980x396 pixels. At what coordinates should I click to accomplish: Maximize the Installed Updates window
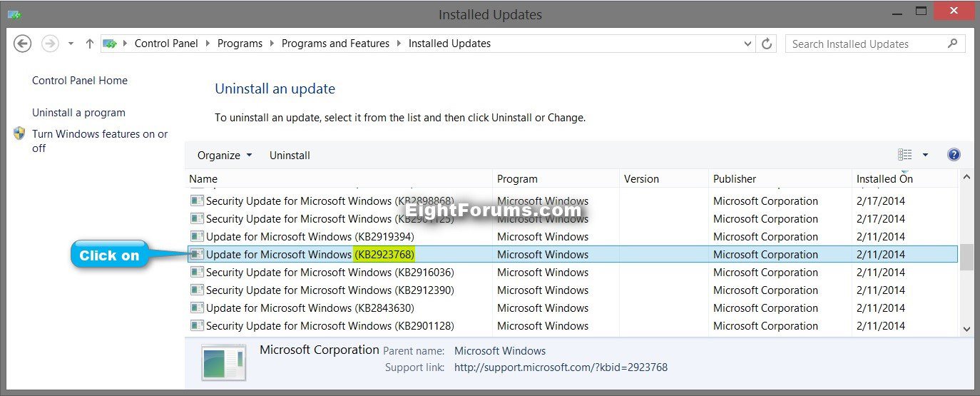tap(922, 11)
